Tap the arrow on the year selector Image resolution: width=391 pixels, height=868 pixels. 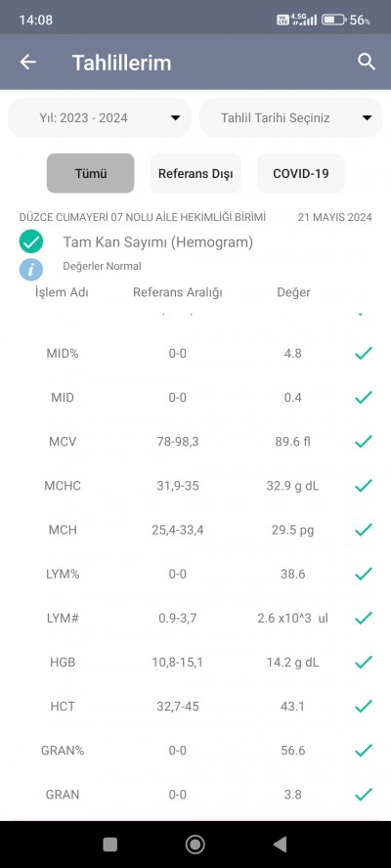coord(176,118)
